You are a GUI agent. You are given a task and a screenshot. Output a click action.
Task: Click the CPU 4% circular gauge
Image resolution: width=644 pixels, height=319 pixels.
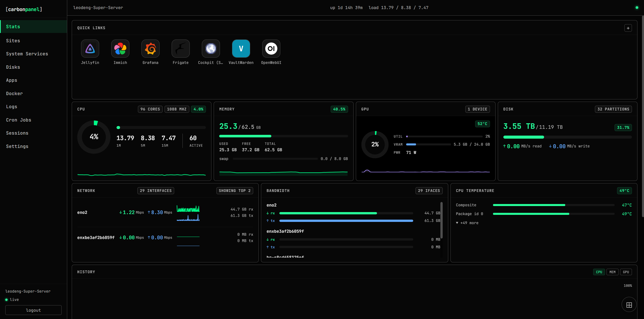pyautogui.click(x=94, y=137)
